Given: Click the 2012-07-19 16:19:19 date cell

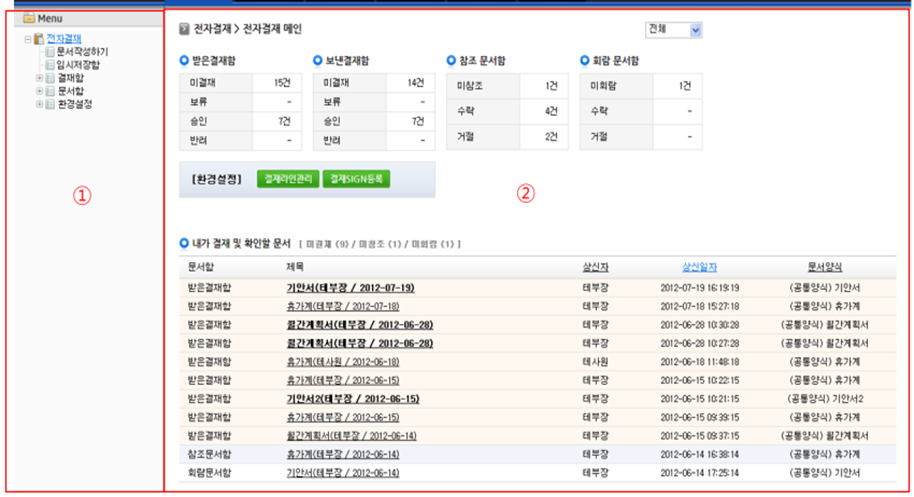Looking at the screenshot, I should pyautogui.click(x=699, y=288).
